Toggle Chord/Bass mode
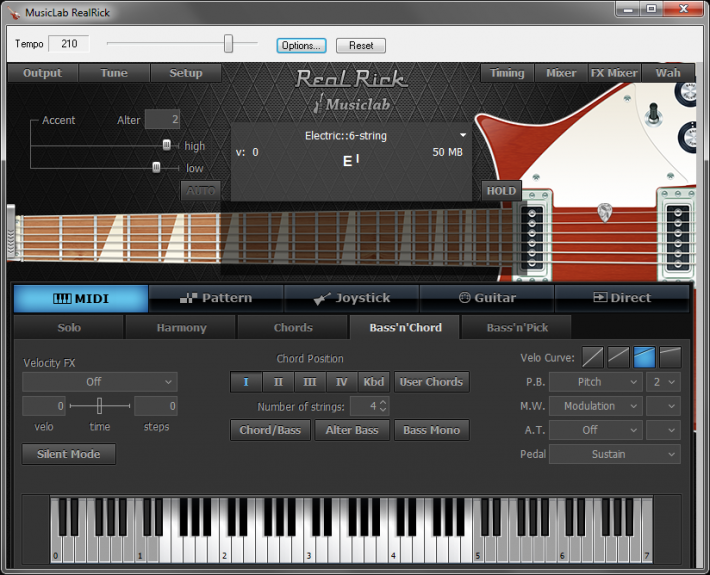 click(270, 430)
